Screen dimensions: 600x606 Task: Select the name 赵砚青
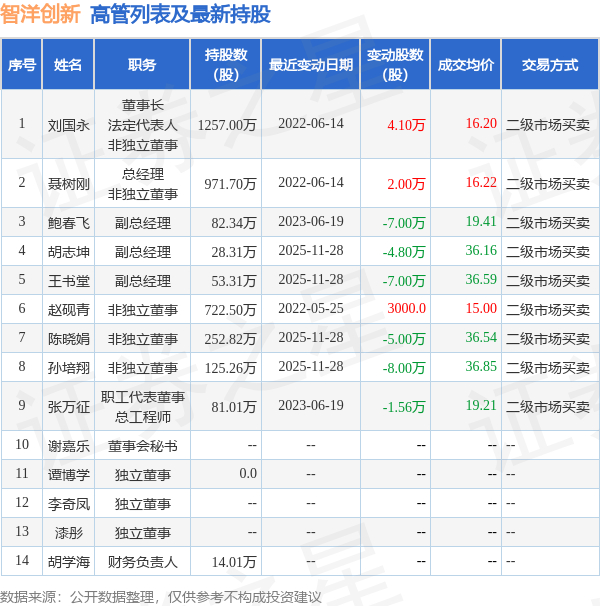(x=68, y=310)
